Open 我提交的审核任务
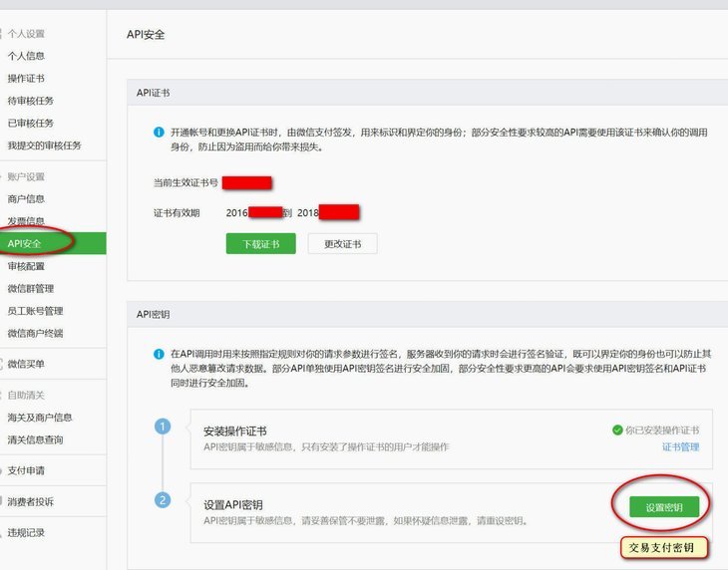The image size is (728, 570). [x=44, y=145]
